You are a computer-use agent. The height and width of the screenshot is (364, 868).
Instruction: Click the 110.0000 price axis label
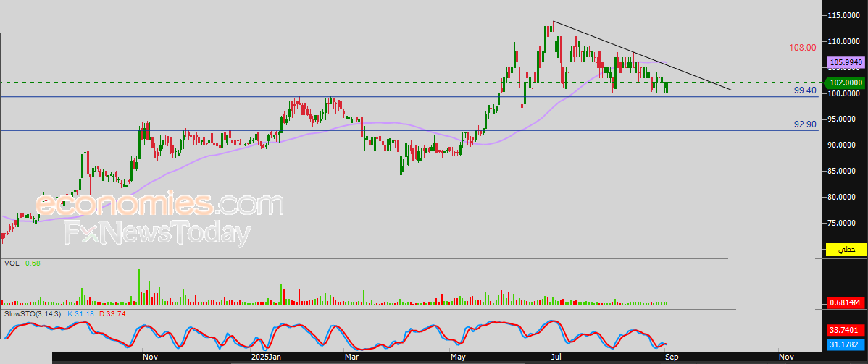845,41
